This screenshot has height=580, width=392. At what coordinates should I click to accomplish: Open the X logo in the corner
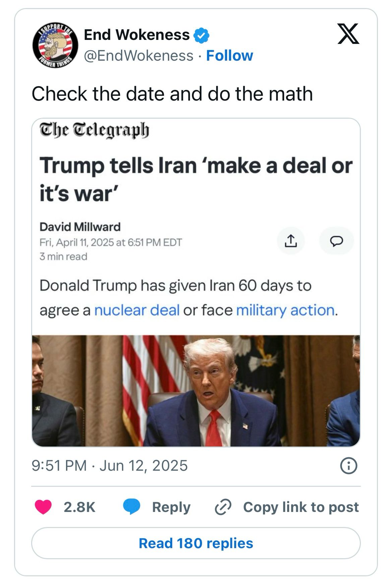click(x=348, y=34)
